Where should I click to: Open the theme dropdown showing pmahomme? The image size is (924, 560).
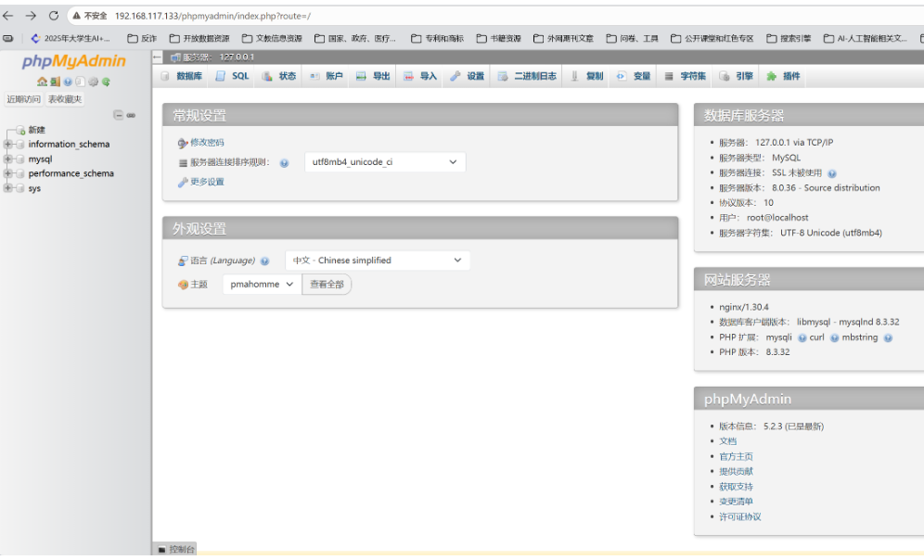coord(262,285)
